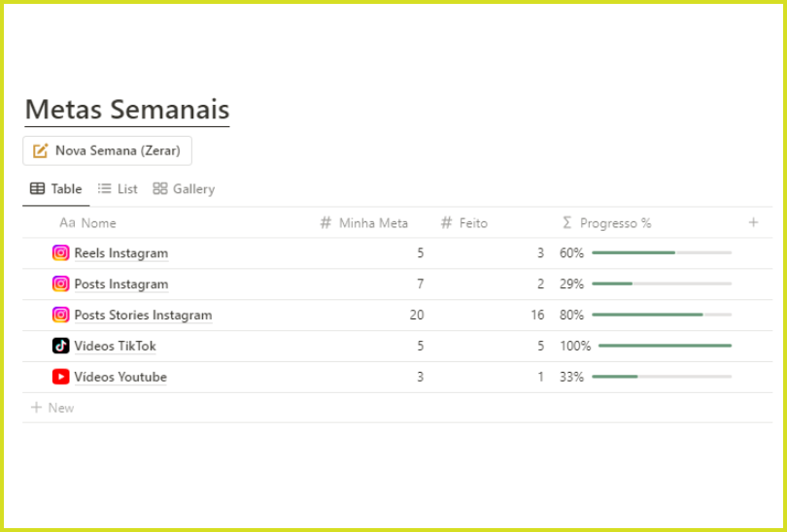Open the Minha Meta column header menu
Image resolution: width=787 pixels, height=532 pixels.
[x=364, y=223]
